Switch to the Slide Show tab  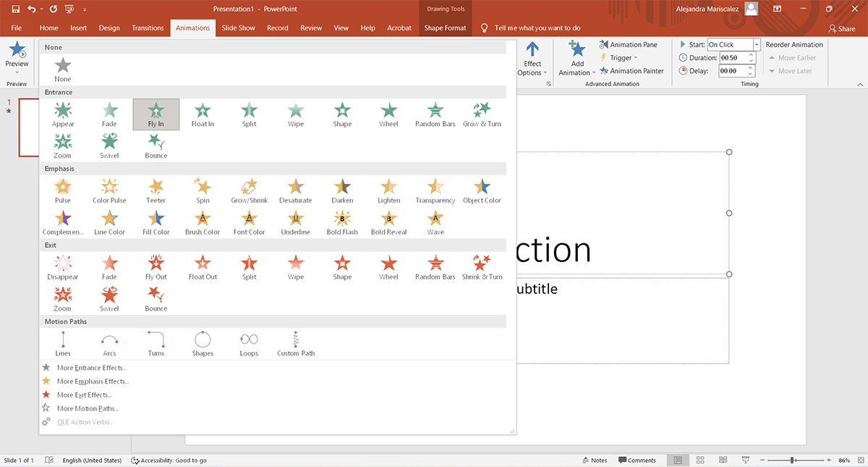[x=238, y=28]
